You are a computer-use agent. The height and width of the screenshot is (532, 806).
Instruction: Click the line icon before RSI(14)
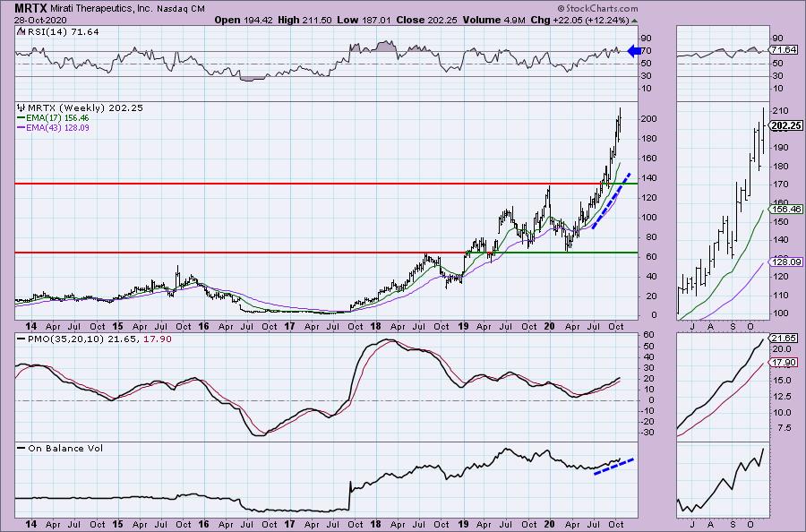click(21, 31)
